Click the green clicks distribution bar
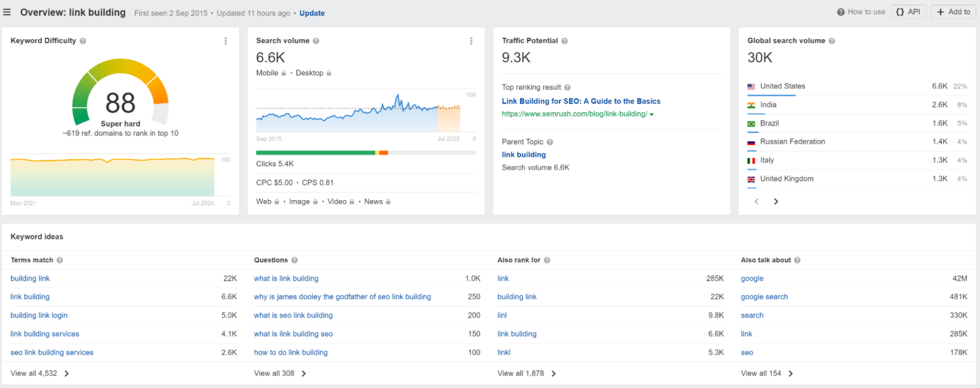The height and width of the screenshot is (388, 980). [315, 153]
